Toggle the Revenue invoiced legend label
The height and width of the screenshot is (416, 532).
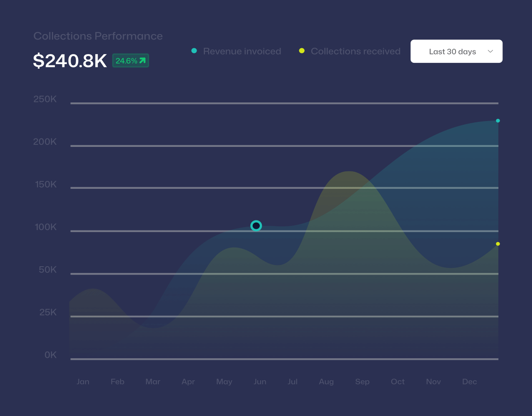click(x=242, y=51)
